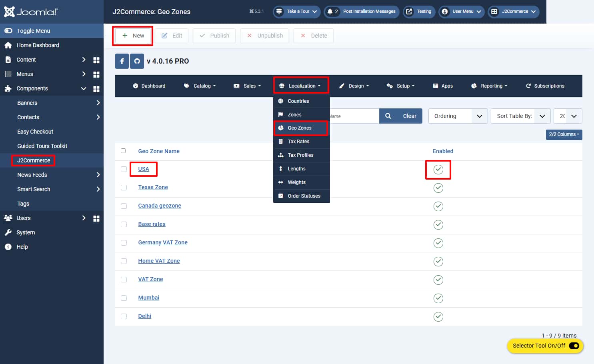Toggle enabled status for Mumbai
594x364 pixels.
(x=438, y=298)
